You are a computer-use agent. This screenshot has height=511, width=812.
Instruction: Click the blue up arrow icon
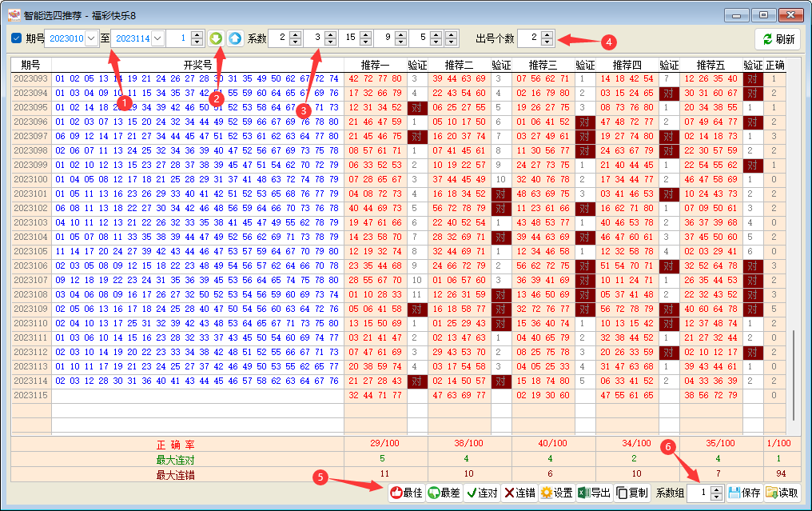[x=235, y=38]
